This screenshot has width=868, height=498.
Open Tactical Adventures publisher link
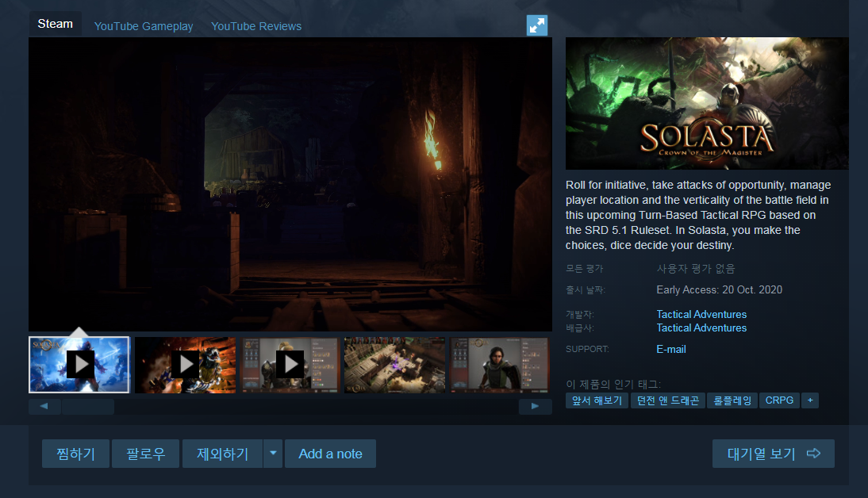pyautogui.click(x=701, y=328)
